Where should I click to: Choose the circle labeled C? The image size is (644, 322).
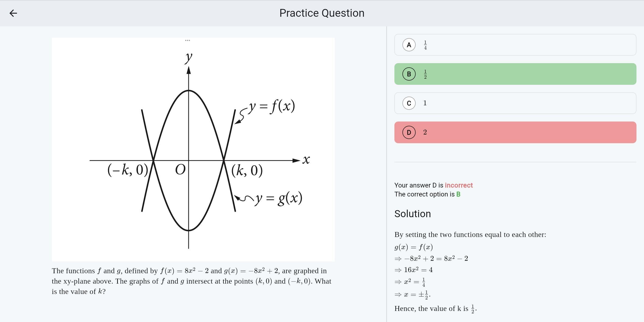click(x=409, y=103)
